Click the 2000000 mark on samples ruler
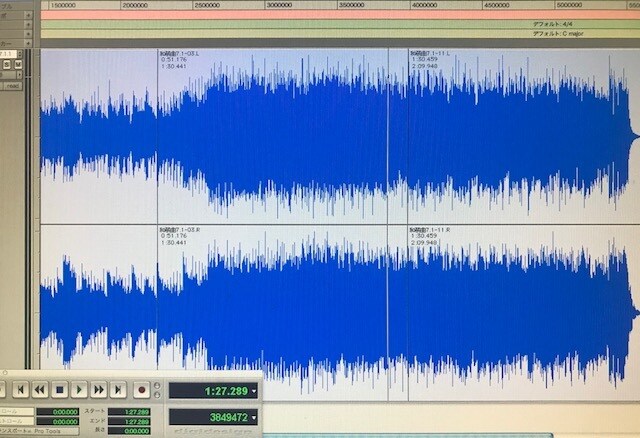 point(135,5)
